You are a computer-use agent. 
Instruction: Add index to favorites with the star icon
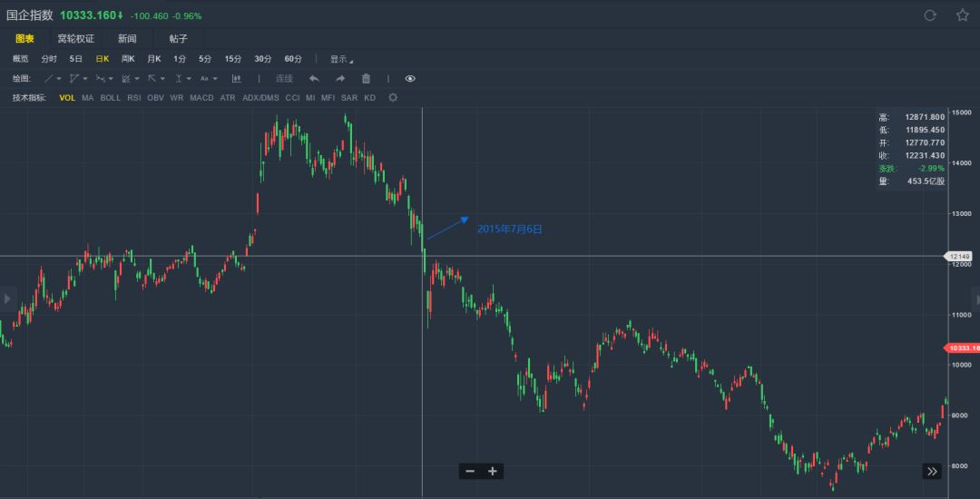point(962,15)
